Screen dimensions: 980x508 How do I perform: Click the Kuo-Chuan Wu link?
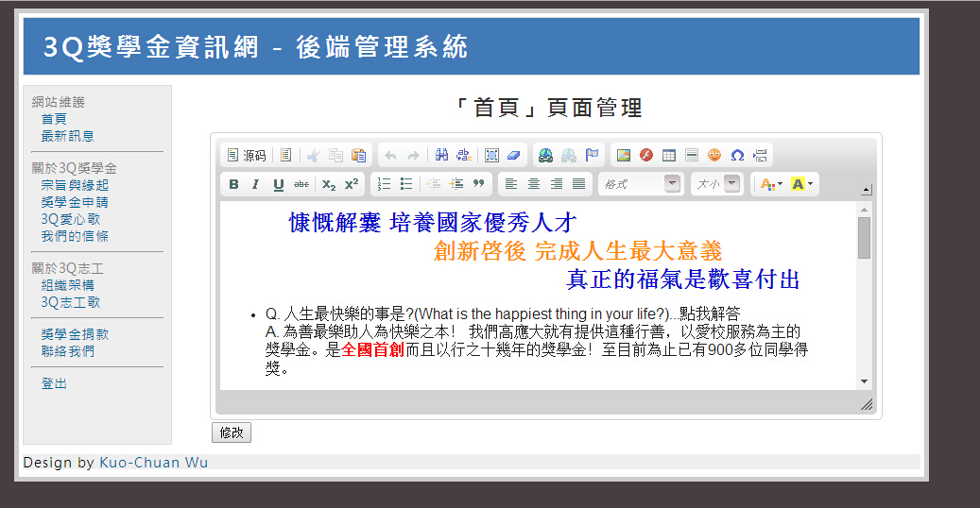click(x=154, y=463)
